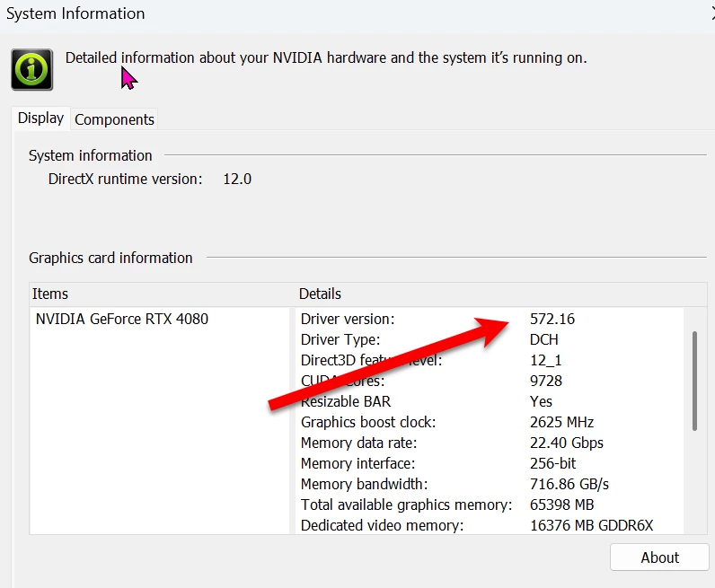Click the 716.86 GB/s value
This screenshot has height=588, width=715.
pyautogui.click(x=569, y=484)
